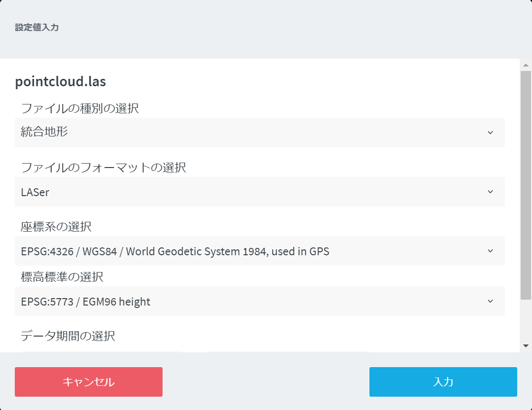Click the red キャンセル button
This screenshot has width=532, height=410.
click(88, 382)
